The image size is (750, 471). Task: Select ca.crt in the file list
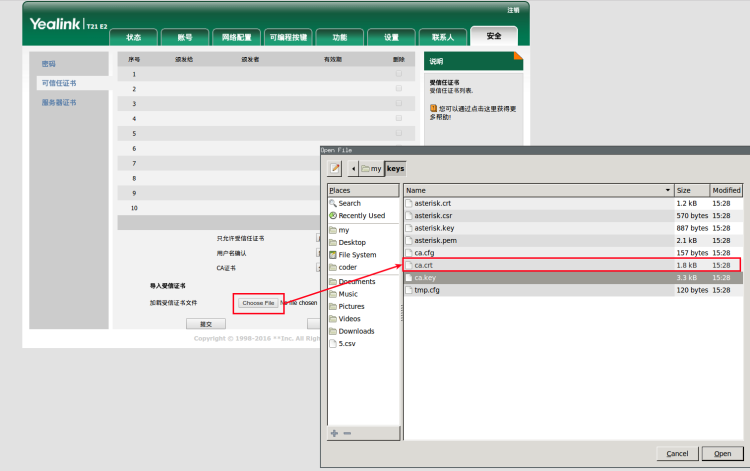click(423, 265)
